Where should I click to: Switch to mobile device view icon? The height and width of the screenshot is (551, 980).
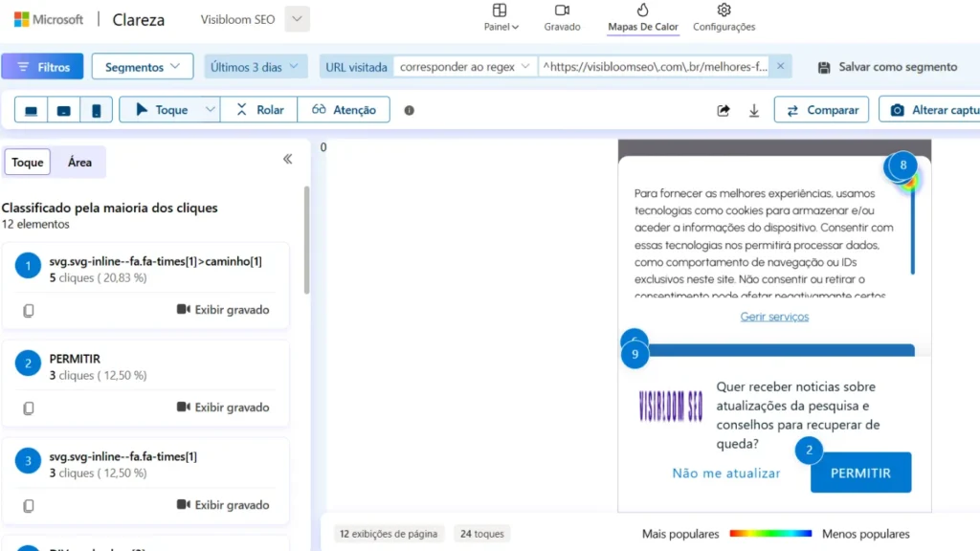[97, 109]
